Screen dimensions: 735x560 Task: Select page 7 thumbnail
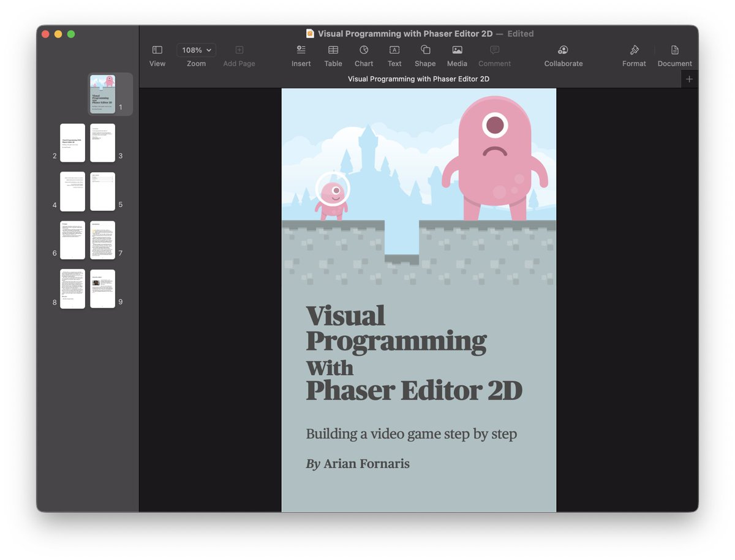pos(102,240)
